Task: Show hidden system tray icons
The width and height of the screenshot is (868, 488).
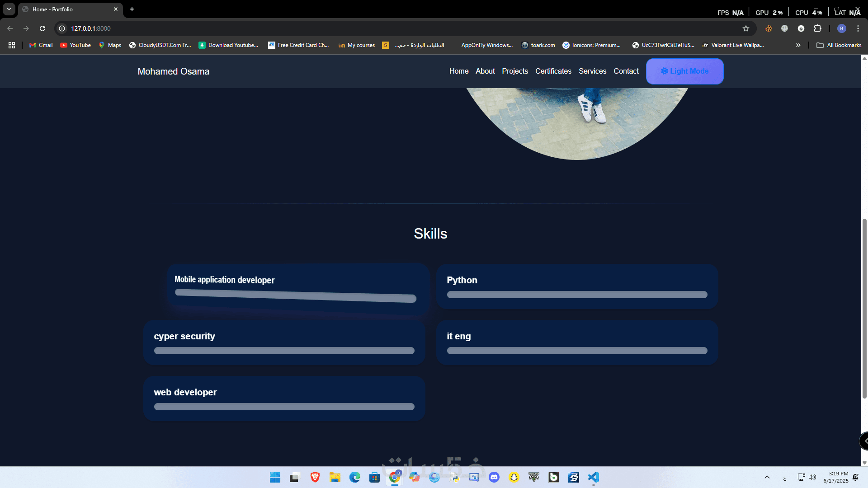Action: click(767, 477)
